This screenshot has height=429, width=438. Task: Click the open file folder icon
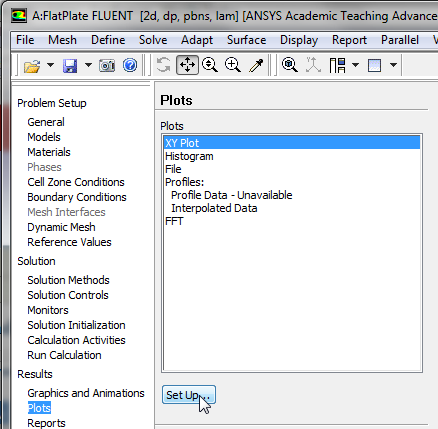(32, 65)
